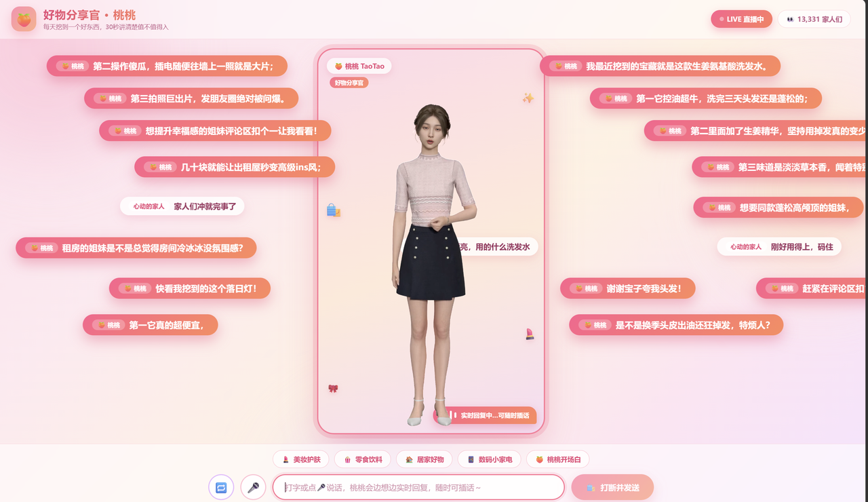Click bubble 是不是换季头皮出油还狂掉发,特烦人?
Image resolution: width=868 pixels, height=502 pixels.
tap(676, 325)
